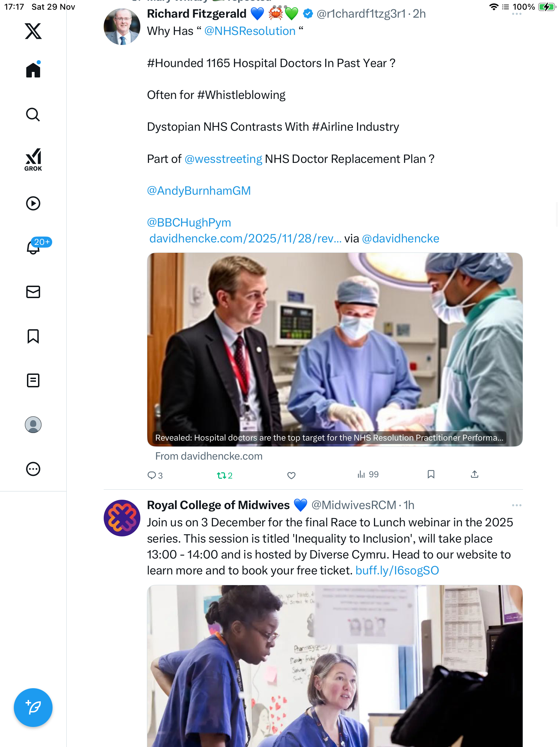Viewport: 560px width, 747px height.
Task: Share Richard Fitzgerald's post
Action: click(475, 474)
